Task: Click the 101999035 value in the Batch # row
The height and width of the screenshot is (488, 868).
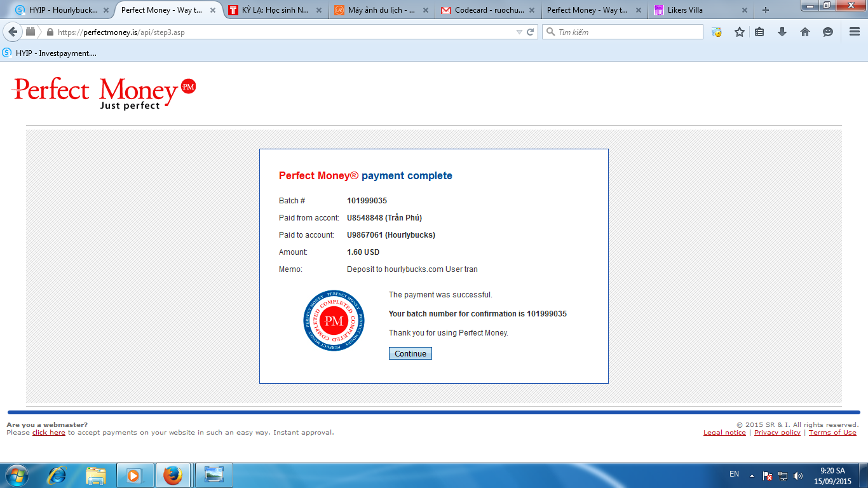Action: [x=367, y=201]
